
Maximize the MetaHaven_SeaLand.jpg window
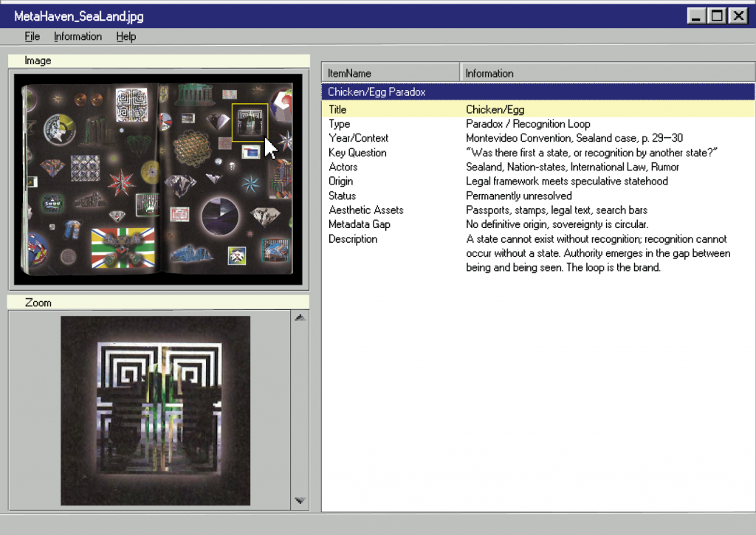pos(716,15)
